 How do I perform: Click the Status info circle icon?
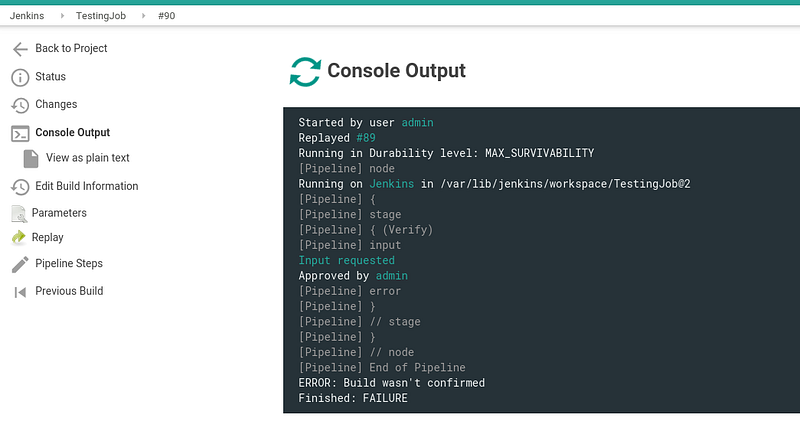coord(20,78)
